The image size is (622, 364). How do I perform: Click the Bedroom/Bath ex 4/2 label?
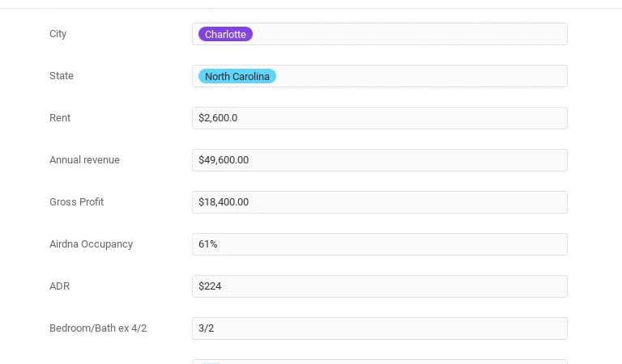click(x=98, y=328)
